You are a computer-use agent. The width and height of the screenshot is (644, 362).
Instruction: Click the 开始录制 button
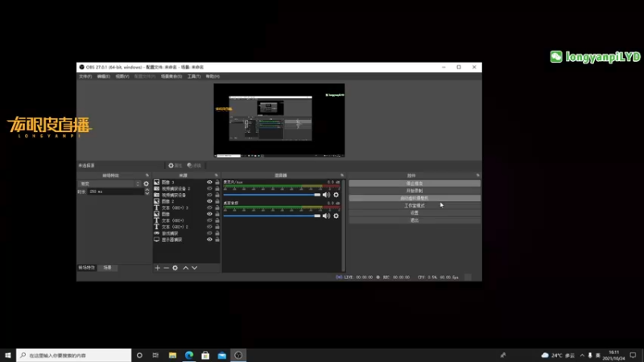tap(415, 191)
